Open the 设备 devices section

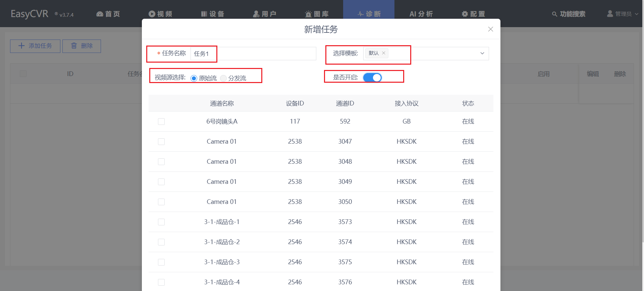[213, 14]
